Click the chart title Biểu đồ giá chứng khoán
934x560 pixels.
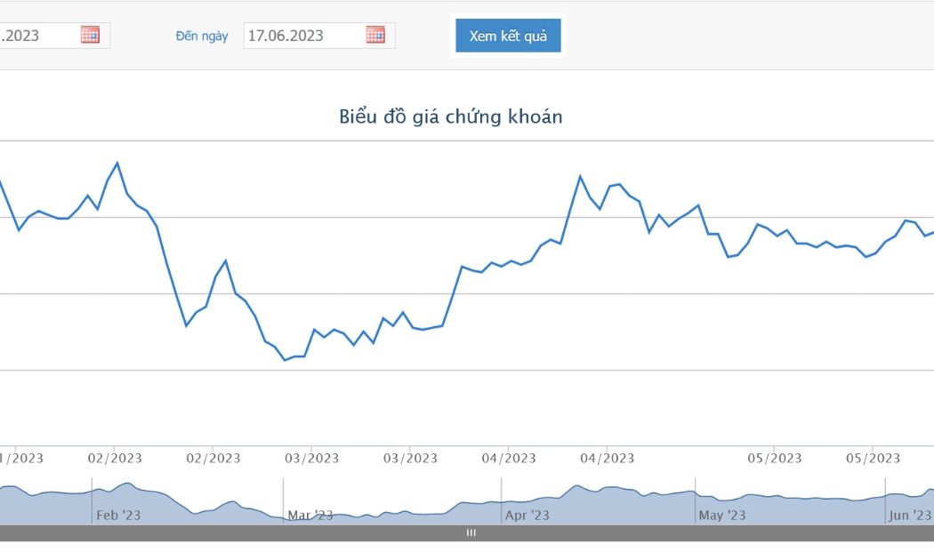pos(451,116)
